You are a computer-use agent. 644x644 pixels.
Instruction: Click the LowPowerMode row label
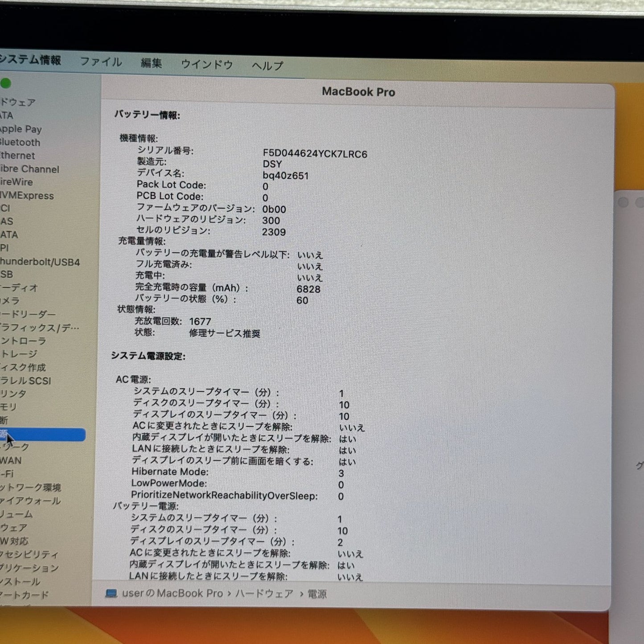tap(169, 483)
